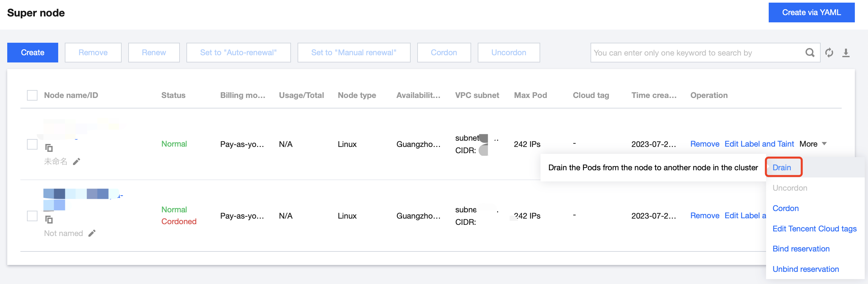Click Edit Label and Taint link
868x284 pixels.
coord(759,144)
